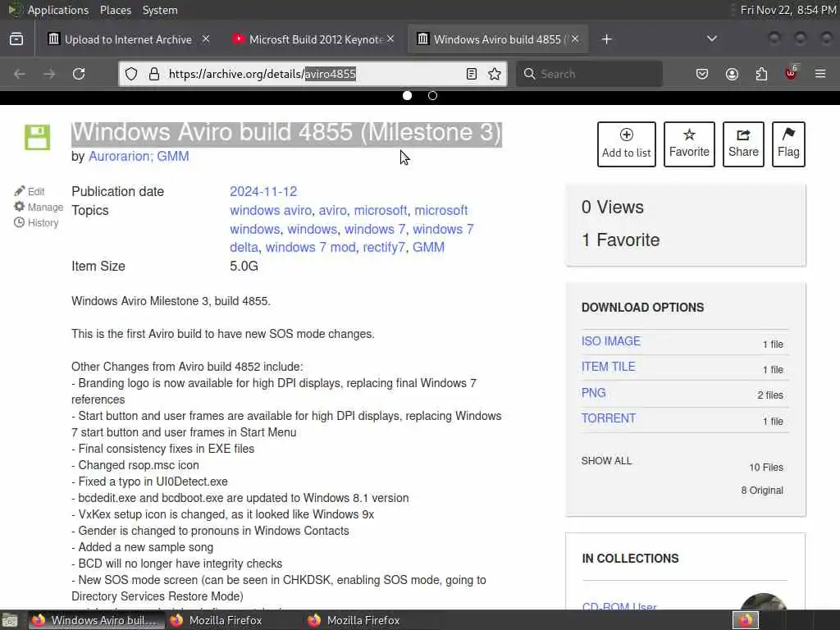Open the ISO IMAGE download option
Image resolution: width=840 pixels, height=630 pixels.
610,341
